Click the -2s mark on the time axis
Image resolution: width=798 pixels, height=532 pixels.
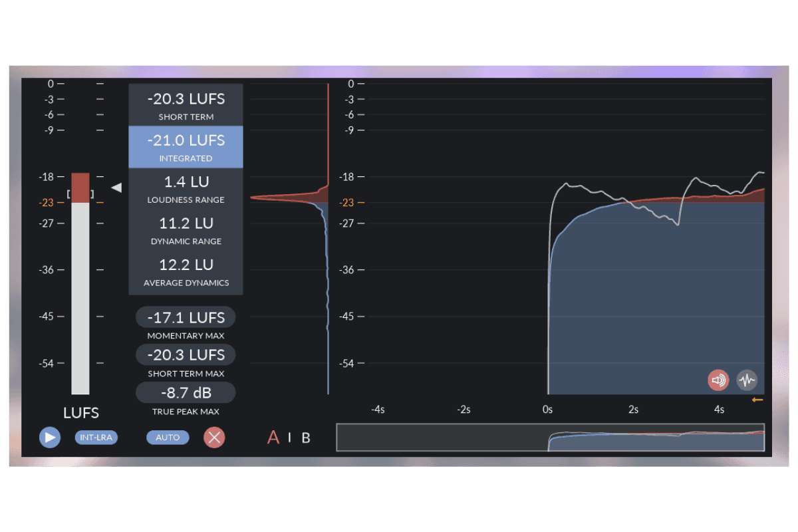pyautogui.click(x=464, y=410)
